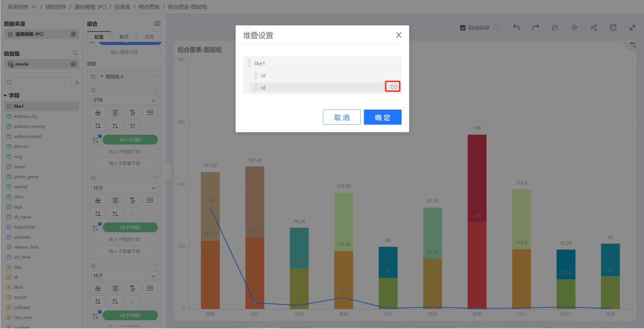Click the collapse fullscreen arrows icon
This screenshot has width=644, height=329.
click(632, 28)
